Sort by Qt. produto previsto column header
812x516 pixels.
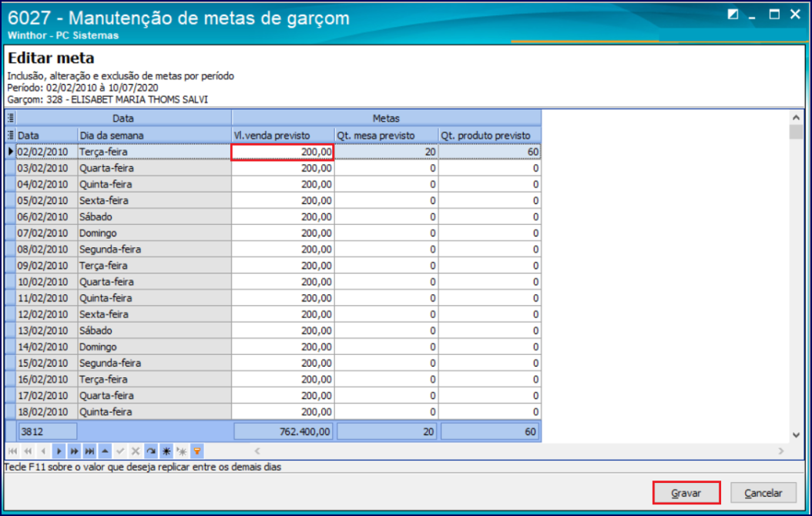tap(490, 135)
